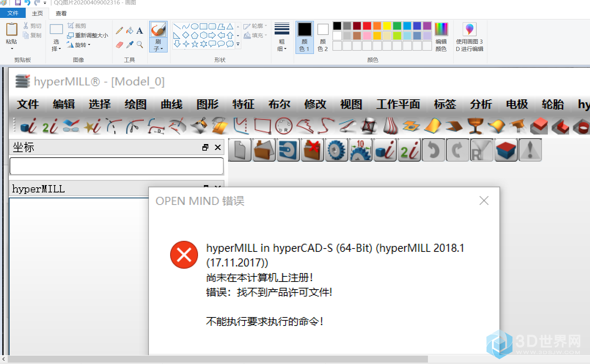Close the 坐标 panel
Image resolution: width=590 pixels, height=364 pixels.
tap(218, 147)
